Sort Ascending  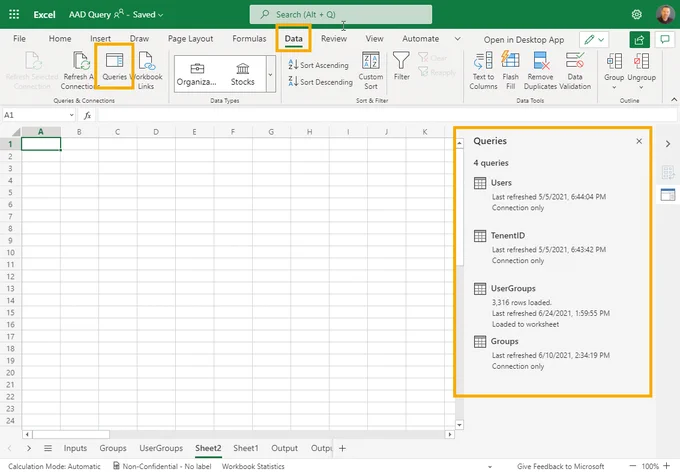pyautogui.click(x=318, y=65)
